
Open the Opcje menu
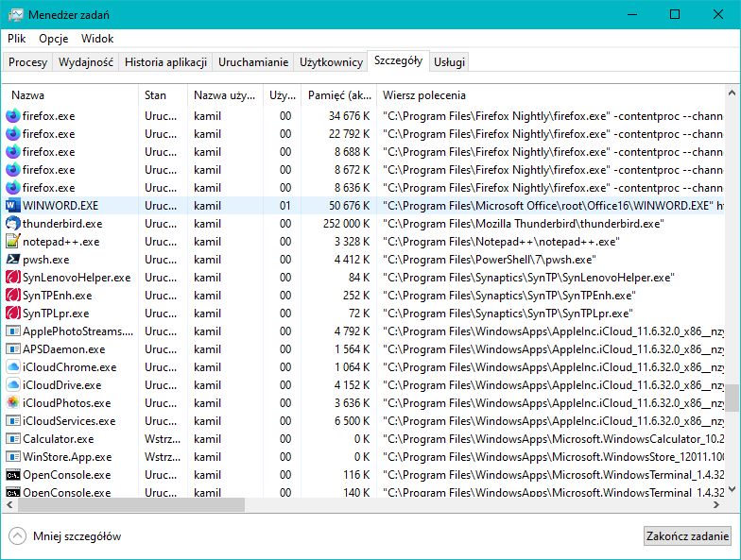click(54, 39)
